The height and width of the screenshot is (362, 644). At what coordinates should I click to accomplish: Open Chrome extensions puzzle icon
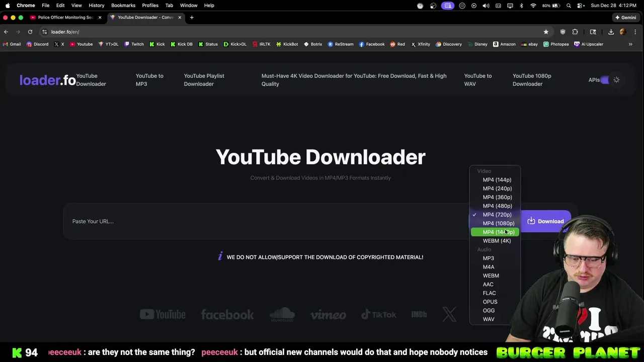pos(575,32)
